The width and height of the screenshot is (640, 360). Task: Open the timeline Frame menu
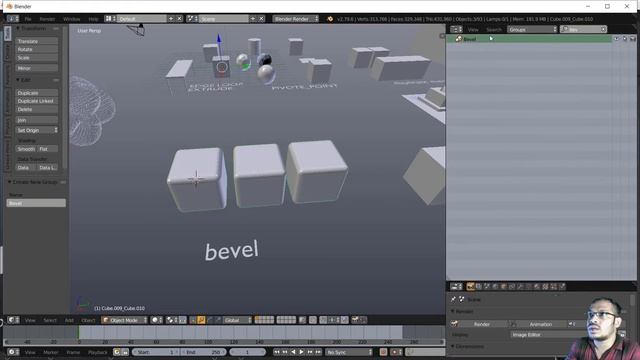pyautogui.click(x=73, y=352)
